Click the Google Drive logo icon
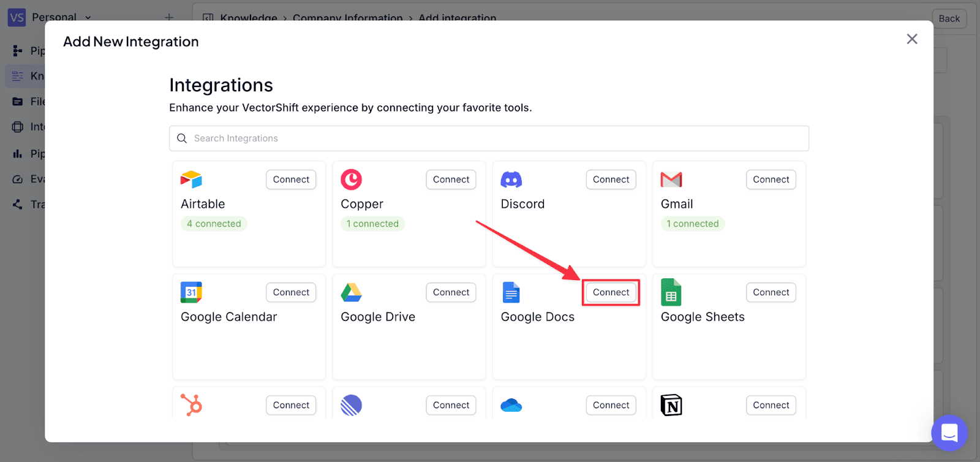Image resolution: width=980 pixels, height=462 pixels. [351, 292]
